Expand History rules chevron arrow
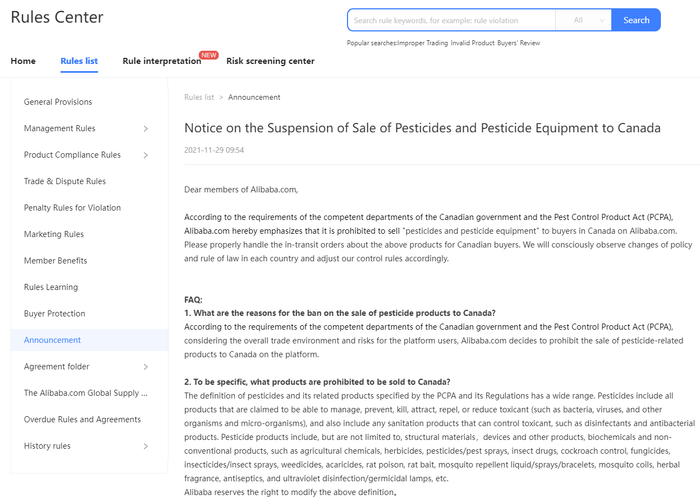Screen dimensions: 700x500 click(146, 446)
